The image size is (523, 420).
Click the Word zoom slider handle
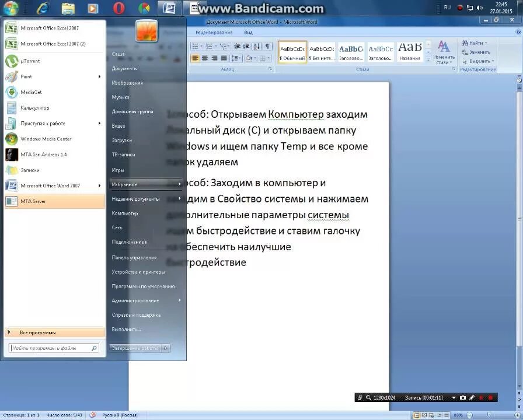click(490, 415)
